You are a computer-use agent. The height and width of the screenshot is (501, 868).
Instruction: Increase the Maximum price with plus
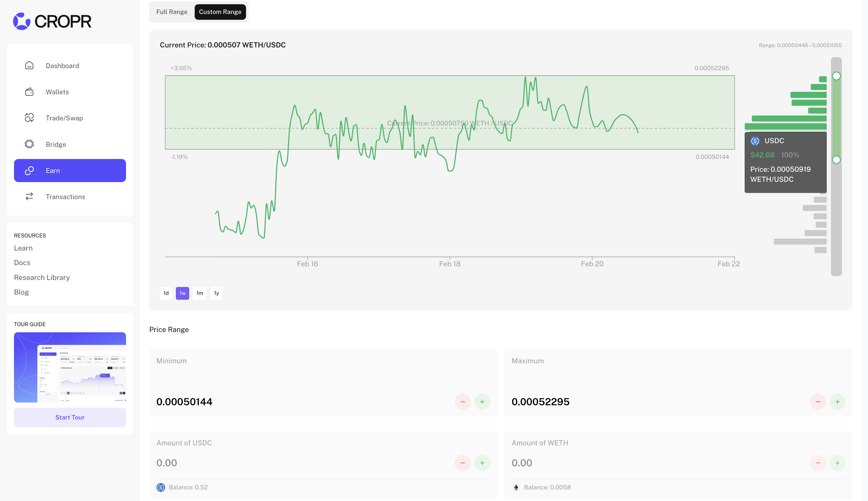837,402
